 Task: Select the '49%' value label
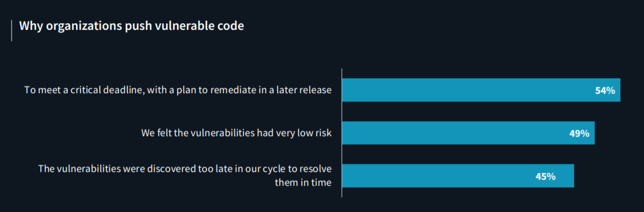pos(580,133)
